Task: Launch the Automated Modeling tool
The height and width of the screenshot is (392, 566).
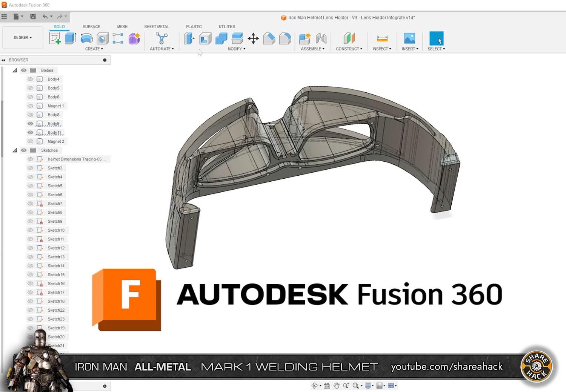Action: 161,38
